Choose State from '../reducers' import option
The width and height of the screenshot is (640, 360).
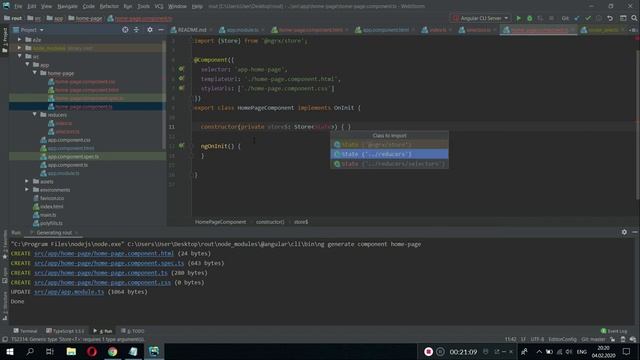coord(389,154)
